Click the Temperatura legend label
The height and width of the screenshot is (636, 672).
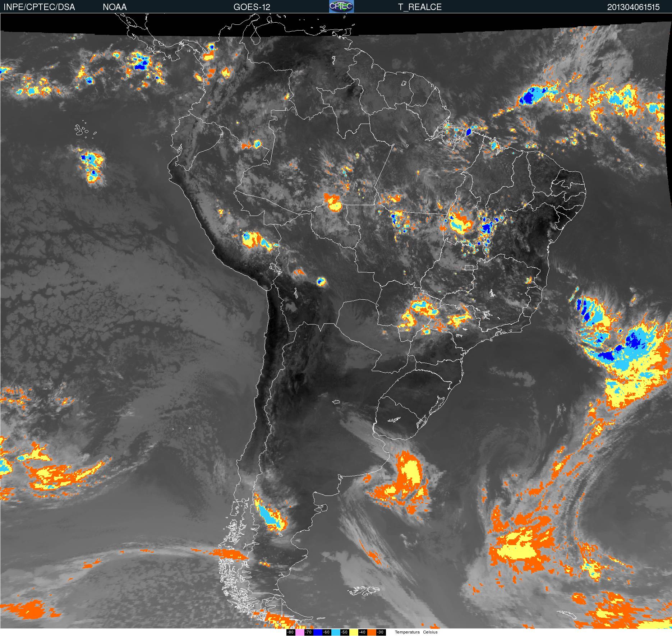pos(407,632)
